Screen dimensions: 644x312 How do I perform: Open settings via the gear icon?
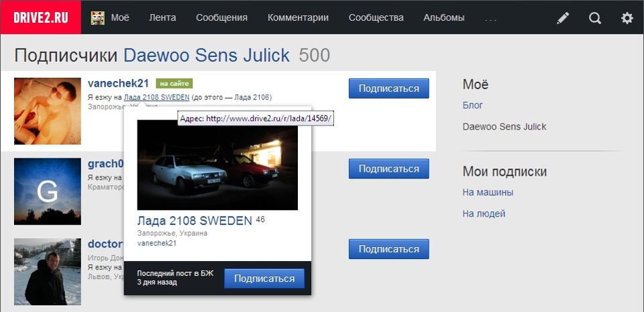point(627,18)
